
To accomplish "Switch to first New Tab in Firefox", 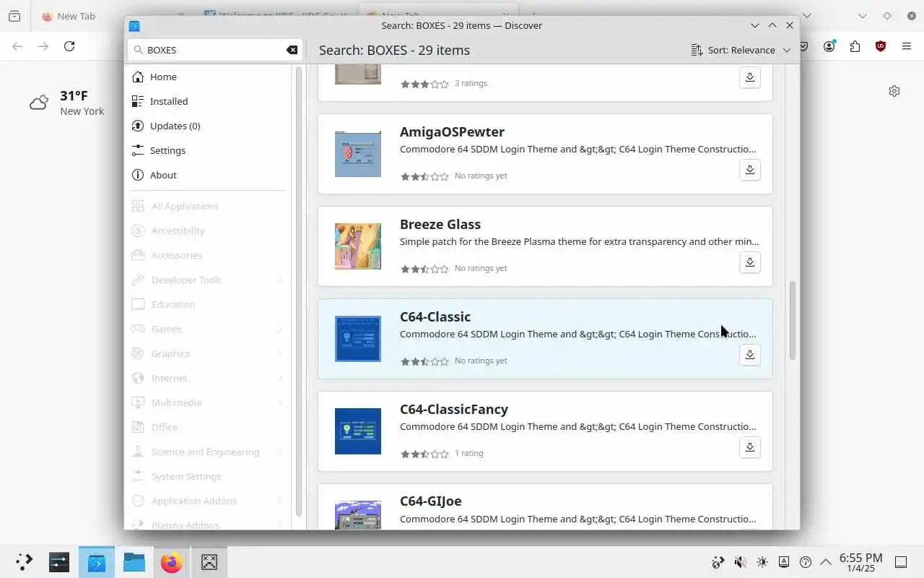I will click(77, 16).
